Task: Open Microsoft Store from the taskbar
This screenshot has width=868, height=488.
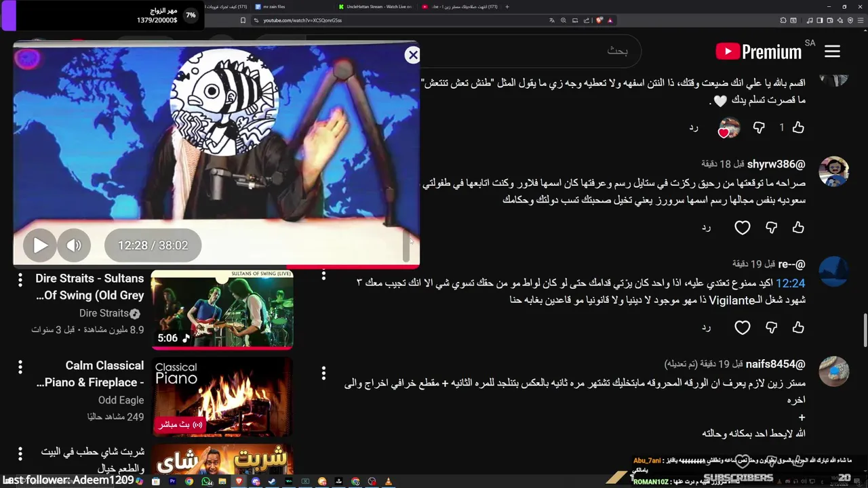Action: point(156,481)
